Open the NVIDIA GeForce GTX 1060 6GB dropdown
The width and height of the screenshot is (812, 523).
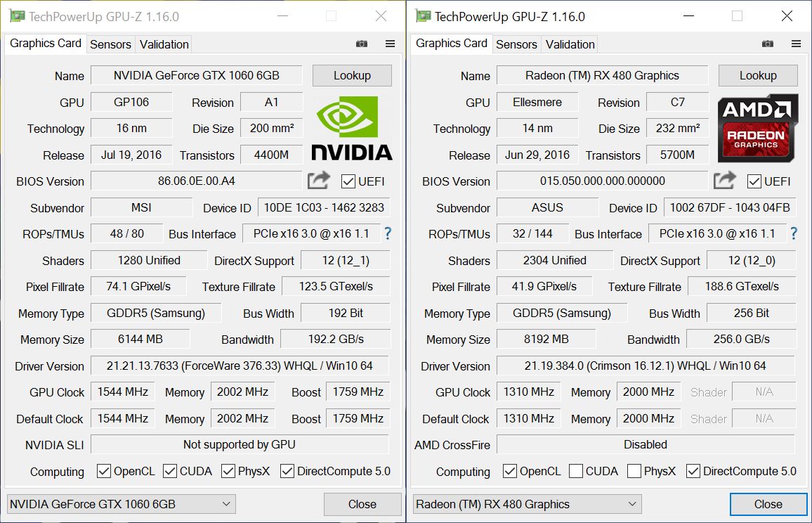click(x=122, y=504)
